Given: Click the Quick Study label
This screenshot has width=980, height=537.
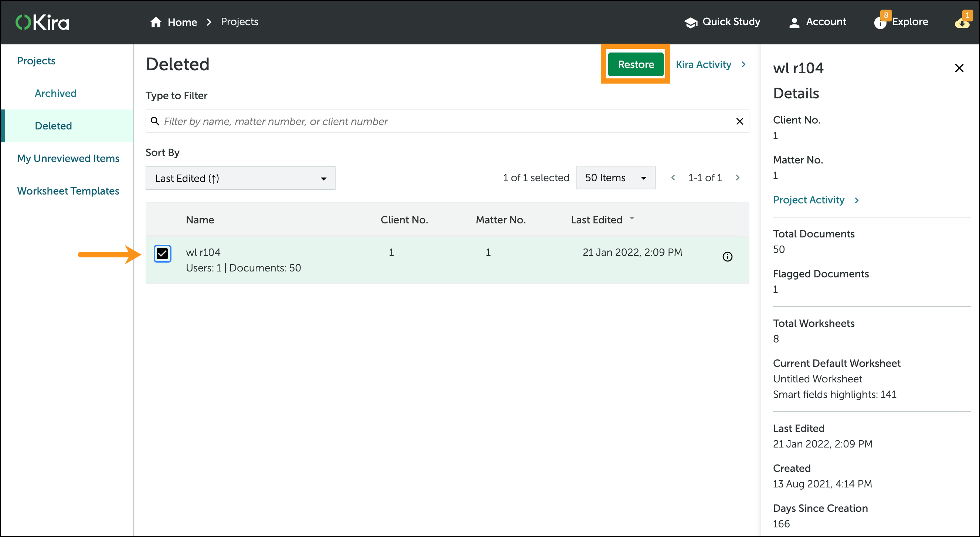Looking at the screenshot, I should click(731, 22).
